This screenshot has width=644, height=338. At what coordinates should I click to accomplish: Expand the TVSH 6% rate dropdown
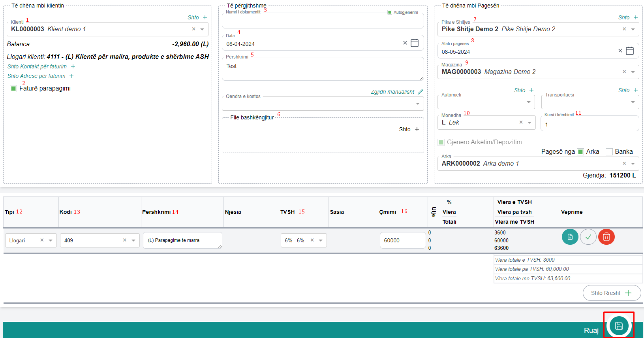(321, 240)
